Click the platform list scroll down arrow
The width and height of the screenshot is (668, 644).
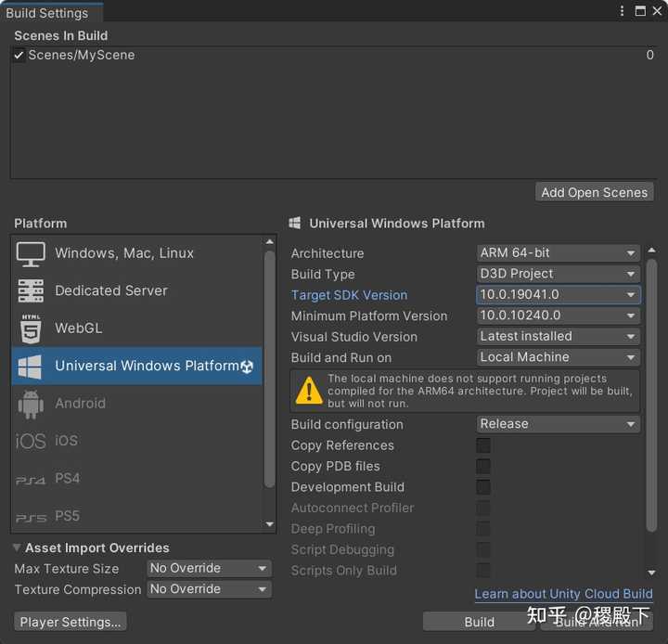269,524
